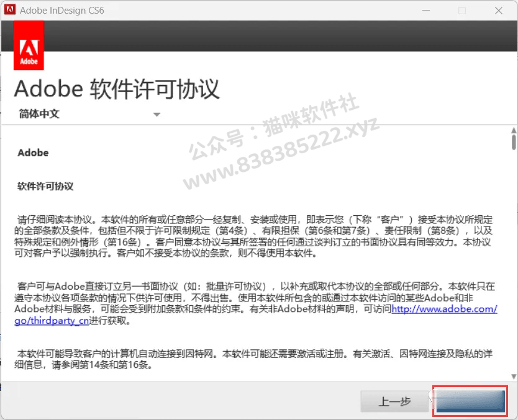Click the license text scrollbar thumb
The height and width of the screenshot is (420, 518).
(514, 141)
